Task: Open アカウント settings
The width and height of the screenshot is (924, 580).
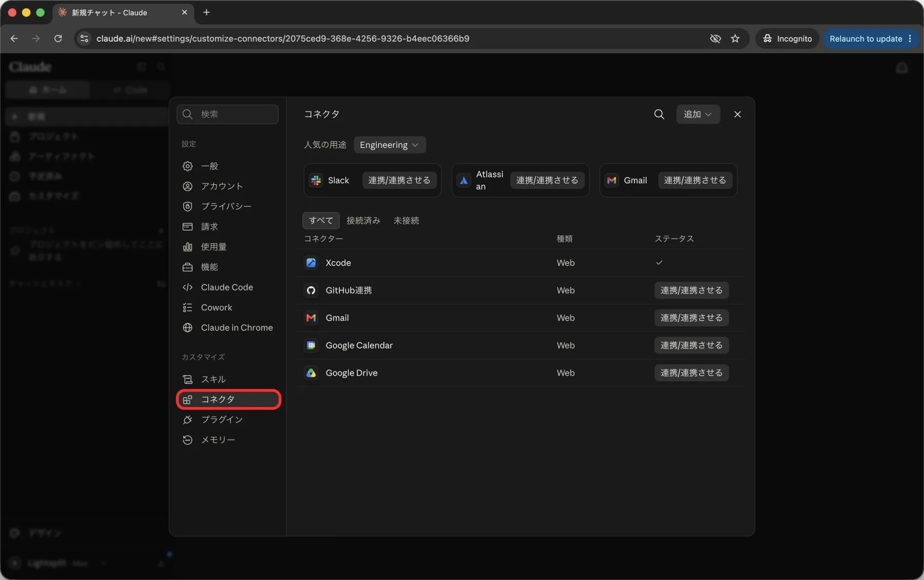Action: [227, 186]
